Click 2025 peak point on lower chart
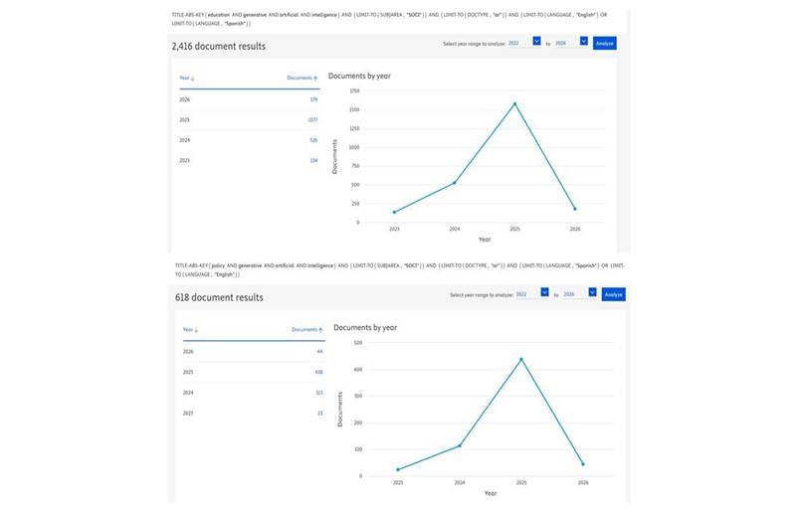Image resolution: width=812 pixels, height=512 pixels. point(521,359)
